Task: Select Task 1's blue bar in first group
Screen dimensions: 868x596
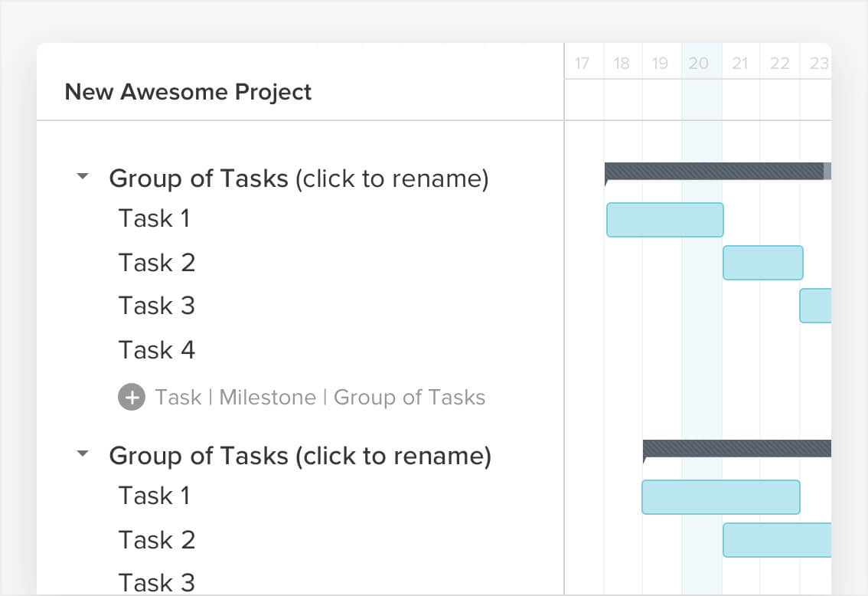Action: tap(664, 220)
